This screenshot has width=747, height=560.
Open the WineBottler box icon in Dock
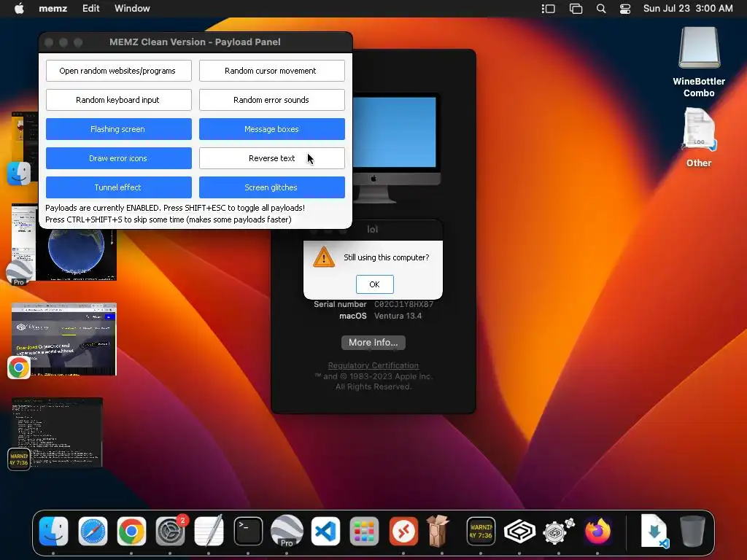click(x=438, y=530)
